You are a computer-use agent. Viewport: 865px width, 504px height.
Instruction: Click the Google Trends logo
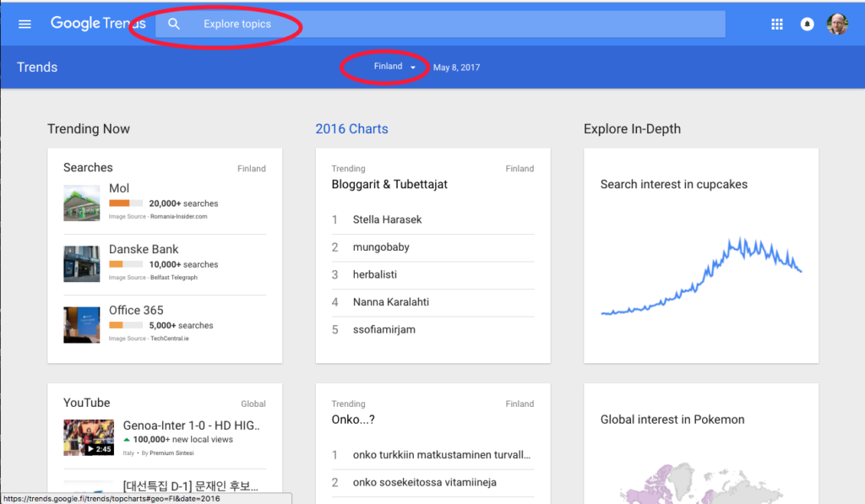coord(98,24)
